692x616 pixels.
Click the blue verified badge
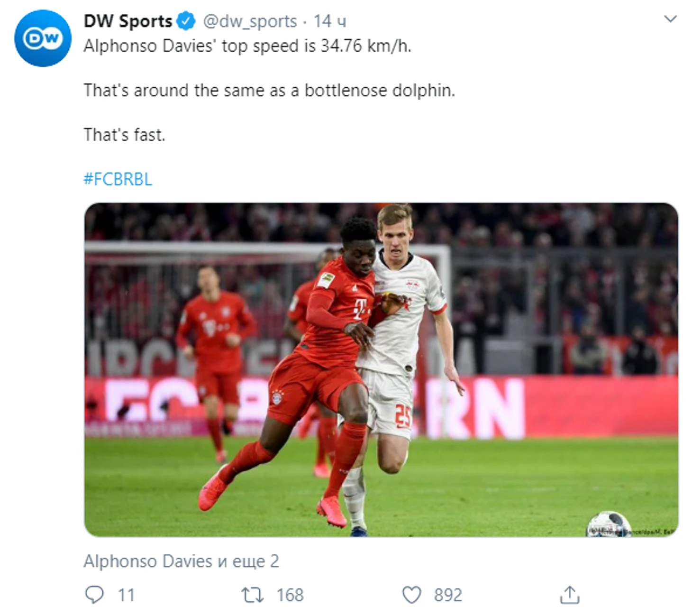(x=186, y=21)
